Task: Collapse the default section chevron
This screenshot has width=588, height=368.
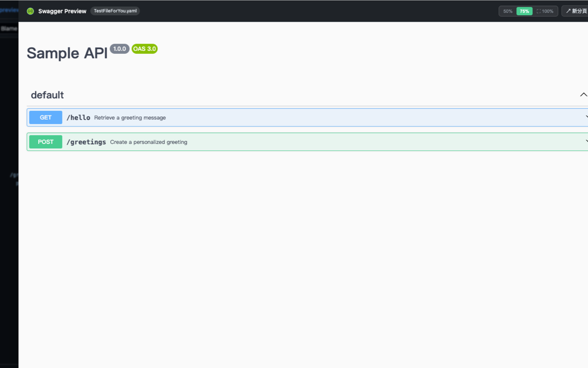Action: [583, 95]
